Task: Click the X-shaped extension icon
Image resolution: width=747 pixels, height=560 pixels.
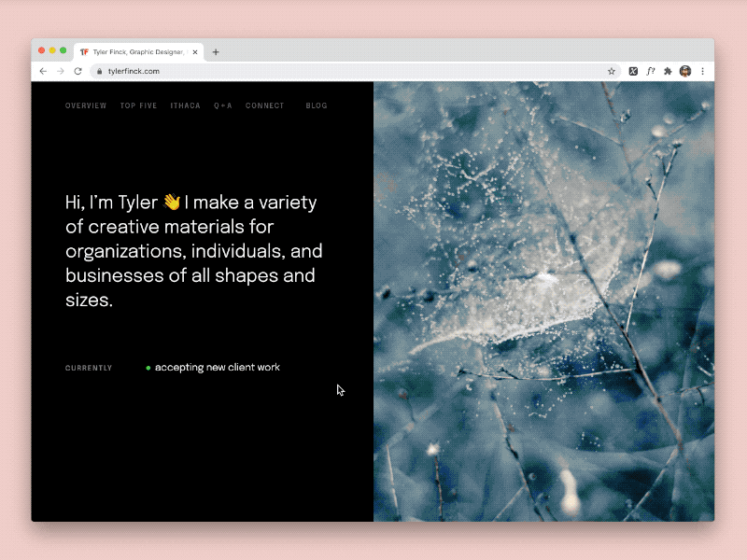Action: [x=633, y=70]
